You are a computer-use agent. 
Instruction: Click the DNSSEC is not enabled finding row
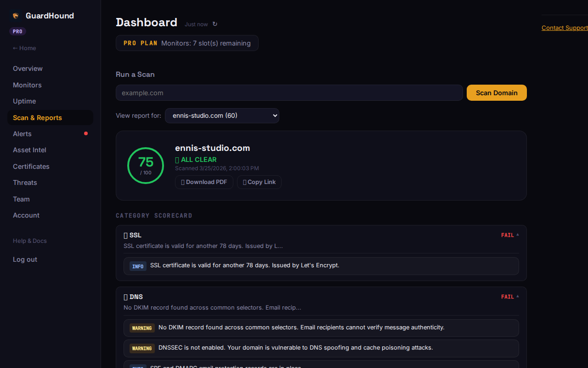pyautogui.click(x=321, y=348)
